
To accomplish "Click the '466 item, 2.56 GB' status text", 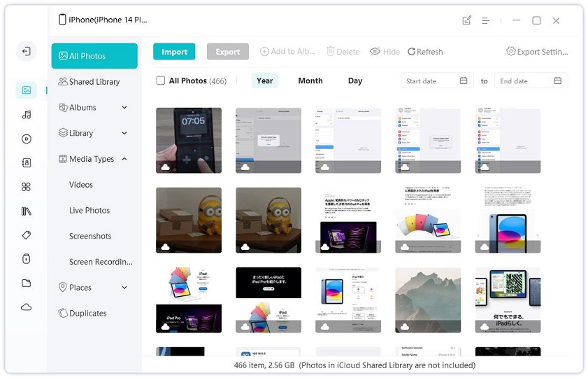I will click(264, 365).
